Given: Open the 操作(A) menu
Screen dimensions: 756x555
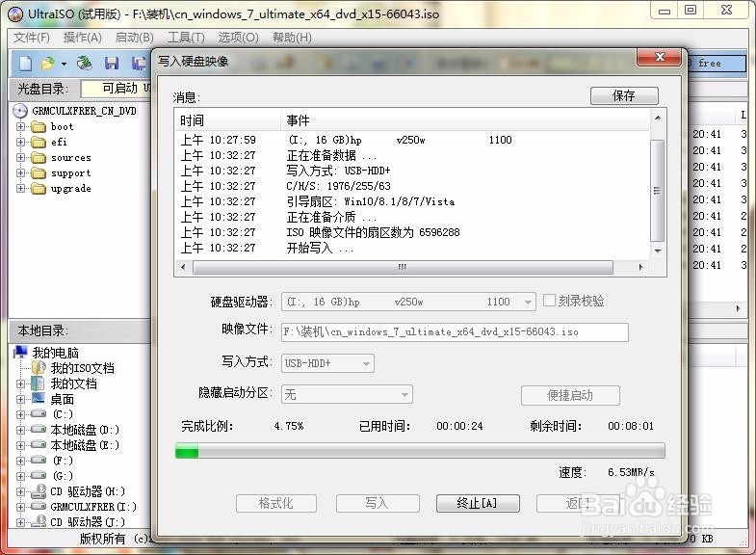Looking at the screenshot, I should click(x=83, y=38).
